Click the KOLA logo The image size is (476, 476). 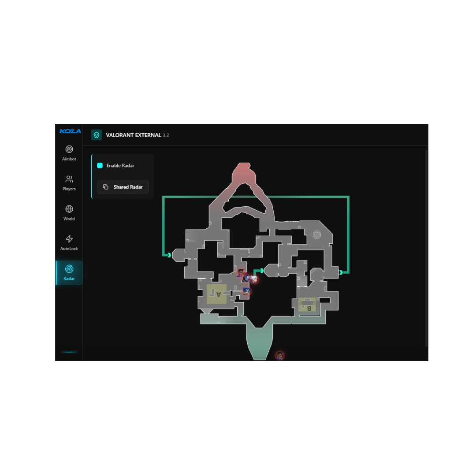(70, 131)
